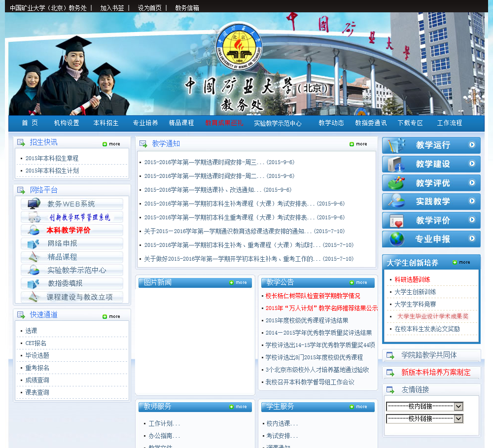Open 校长杨仁树带队检查新学期教学情况 notice
This screenshot has width=493, height=448.
click(x=313, y=296)
